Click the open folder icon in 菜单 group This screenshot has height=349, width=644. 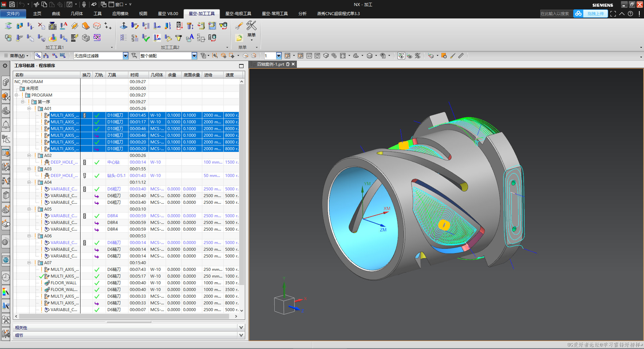239,38
